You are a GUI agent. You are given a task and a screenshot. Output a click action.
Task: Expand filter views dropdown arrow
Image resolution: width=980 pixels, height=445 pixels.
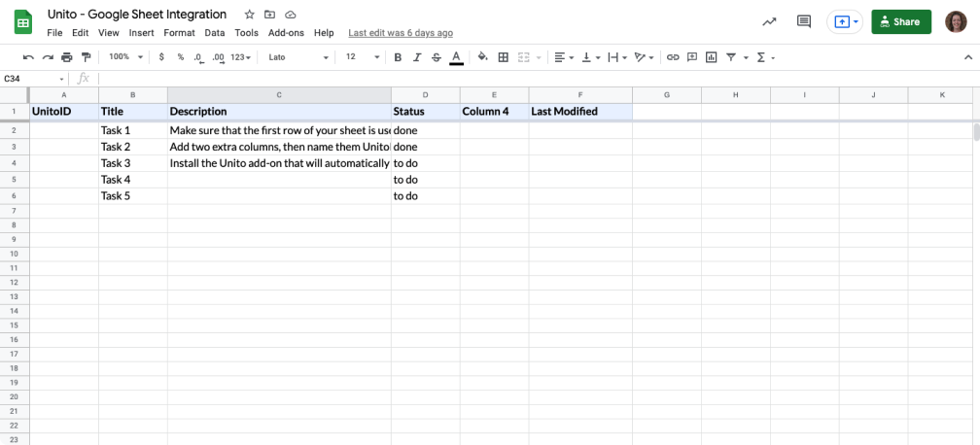click(746, 57)
